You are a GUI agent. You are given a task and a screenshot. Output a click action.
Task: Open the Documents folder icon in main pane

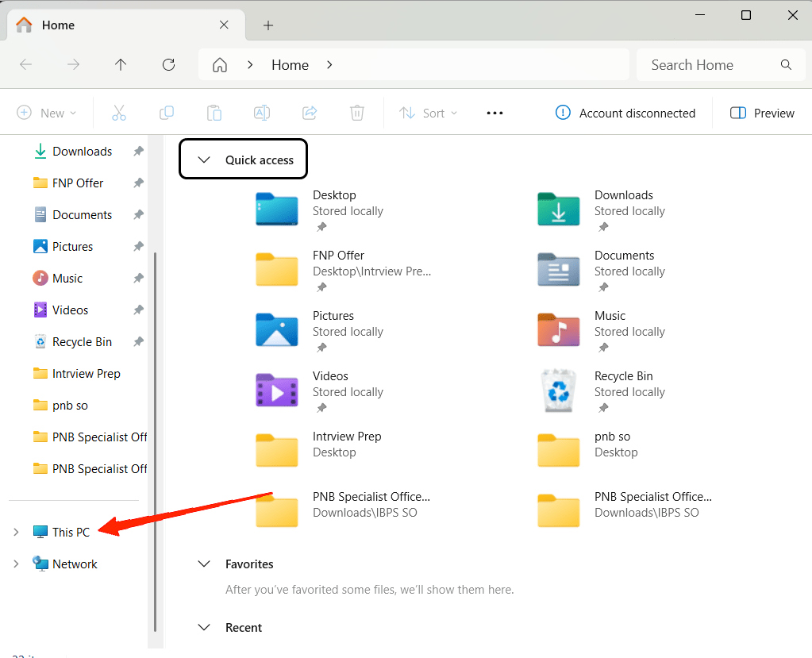coord(559,269)
